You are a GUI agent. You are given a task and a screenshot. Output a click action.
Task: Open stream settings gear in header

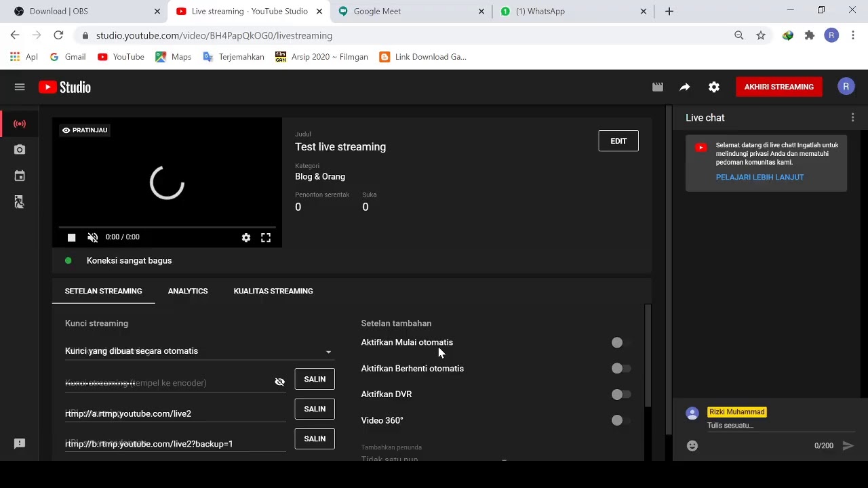tap(714, 87)
